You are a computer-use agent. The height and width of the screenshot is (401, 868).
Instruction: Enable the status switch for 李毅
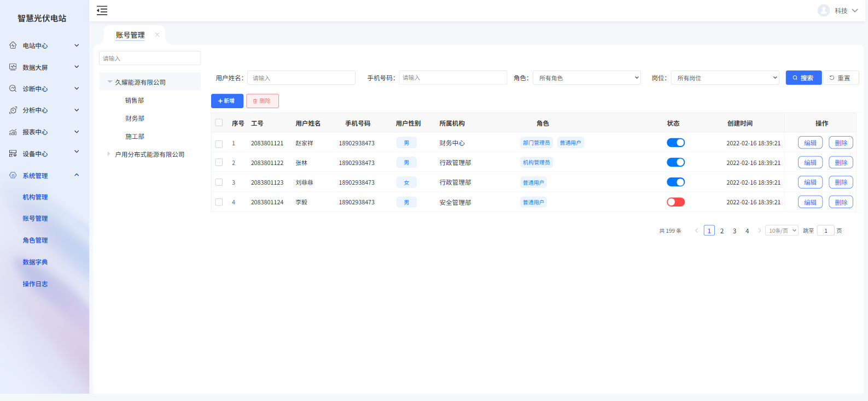point(675,202)
